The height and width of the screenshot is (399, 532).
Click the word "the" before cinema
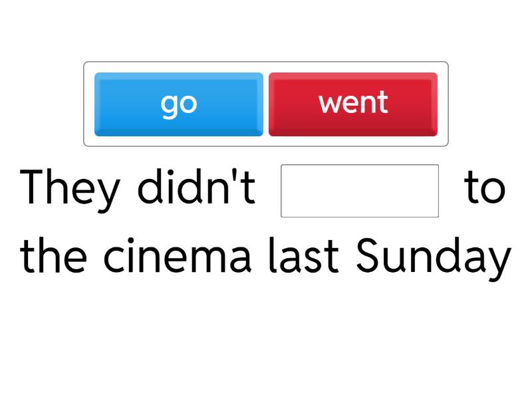pyautogui.click(x=53, y=253)
